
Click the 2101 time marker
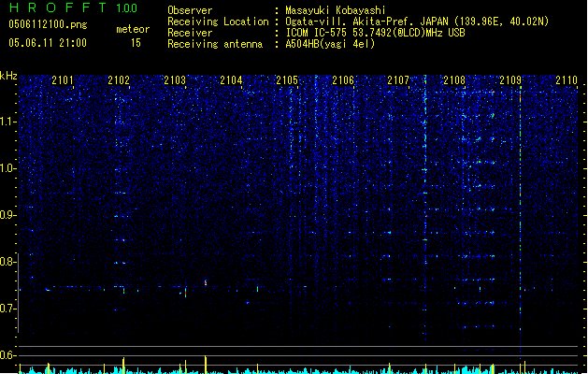pos(63,79)
